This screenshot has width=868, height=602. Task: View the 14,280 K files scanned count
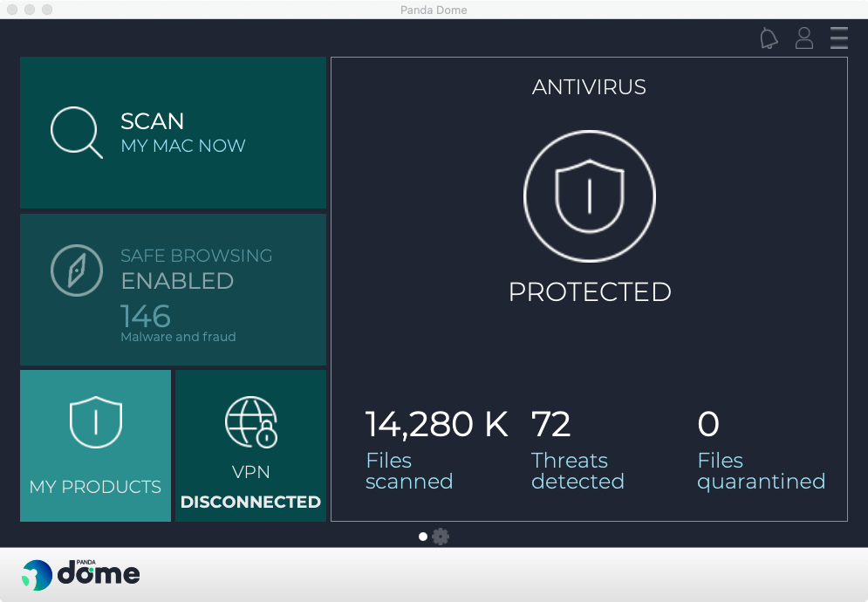tap(436, 425)
